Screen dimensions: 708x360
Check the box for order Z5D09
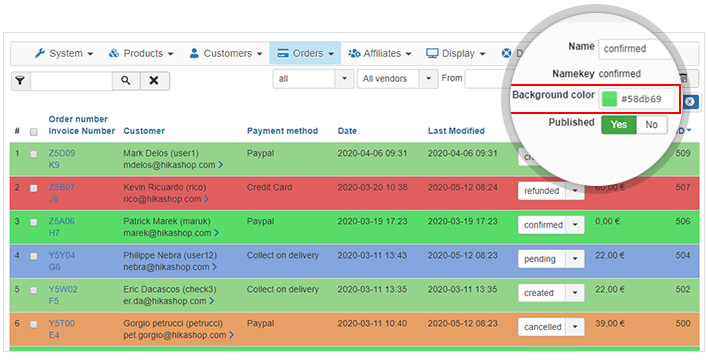(x=33, y=154)
